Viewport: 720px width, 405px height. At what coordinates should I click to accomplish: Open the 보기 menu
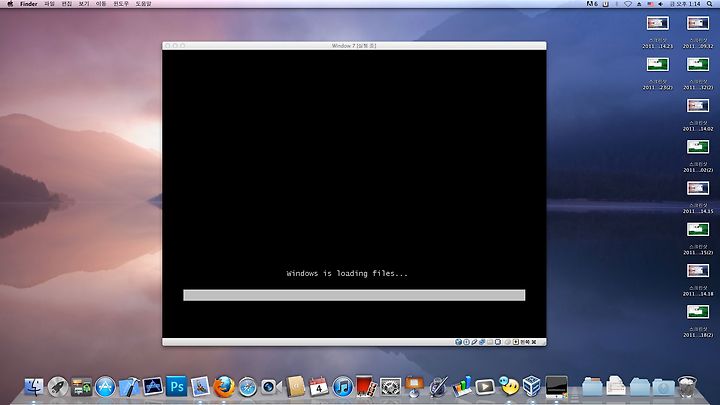coord(84,4)
